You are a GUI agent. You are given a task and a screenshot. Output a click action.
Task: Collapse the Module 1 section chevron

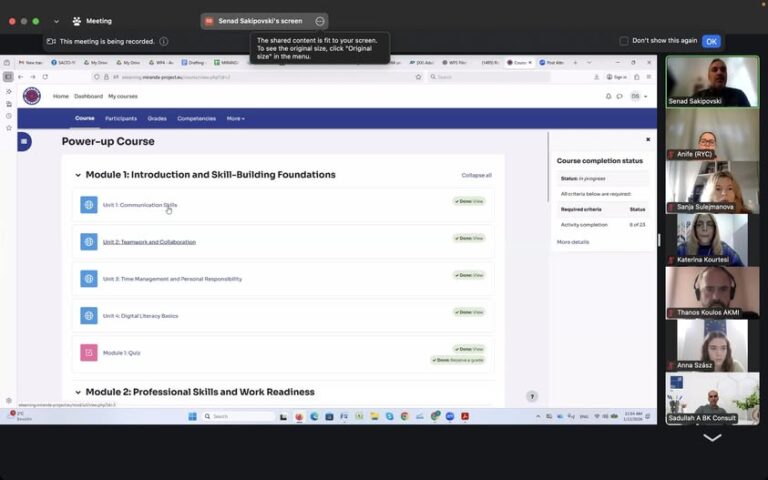click(78, 175)
